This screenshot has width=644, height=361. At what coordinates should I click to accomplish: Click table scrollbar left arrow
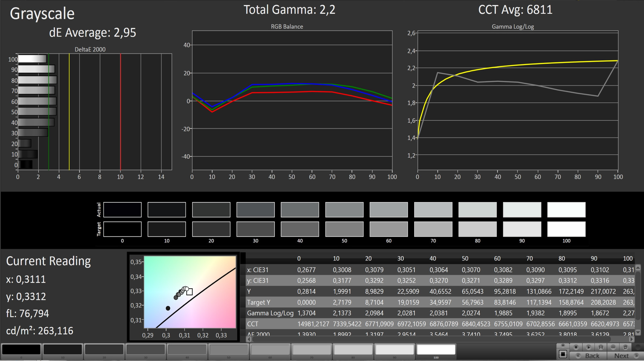pyautogui.click(x=249, y=339)
